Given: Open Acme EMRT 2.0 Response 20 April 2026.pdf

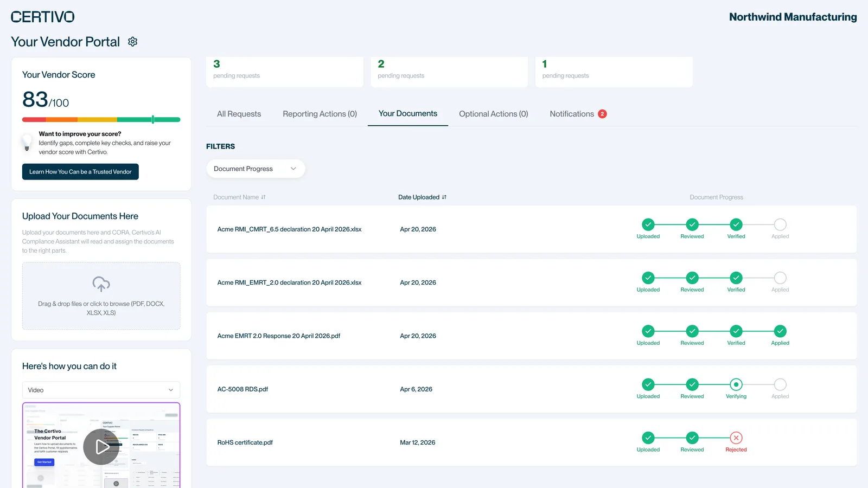Looking at the screenshot, I should pos(279,336).
